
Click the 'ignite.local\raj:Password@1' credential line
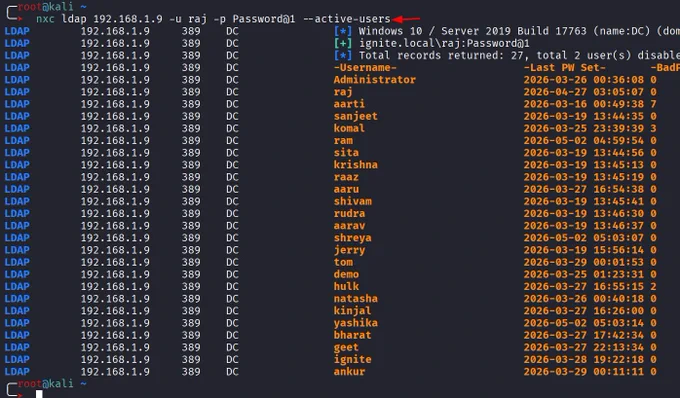click(x=444, y=43)
